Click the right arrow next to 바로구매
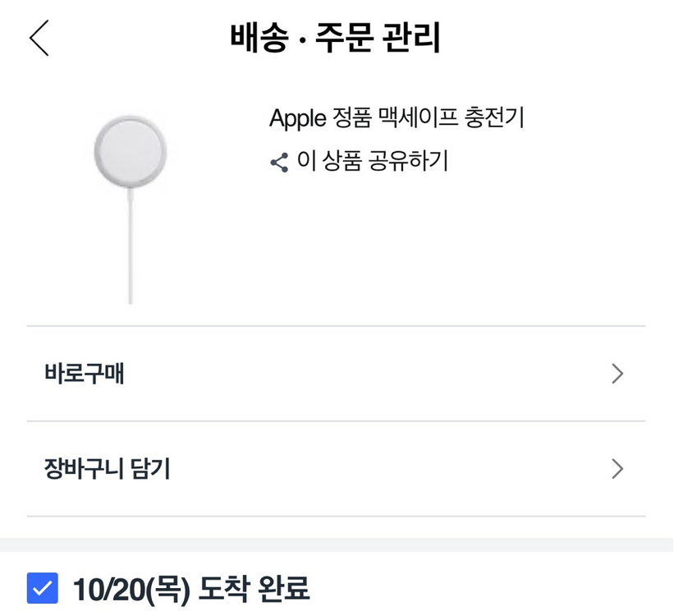Viewport: 674px width, 616px height. (x=618, y=374)
